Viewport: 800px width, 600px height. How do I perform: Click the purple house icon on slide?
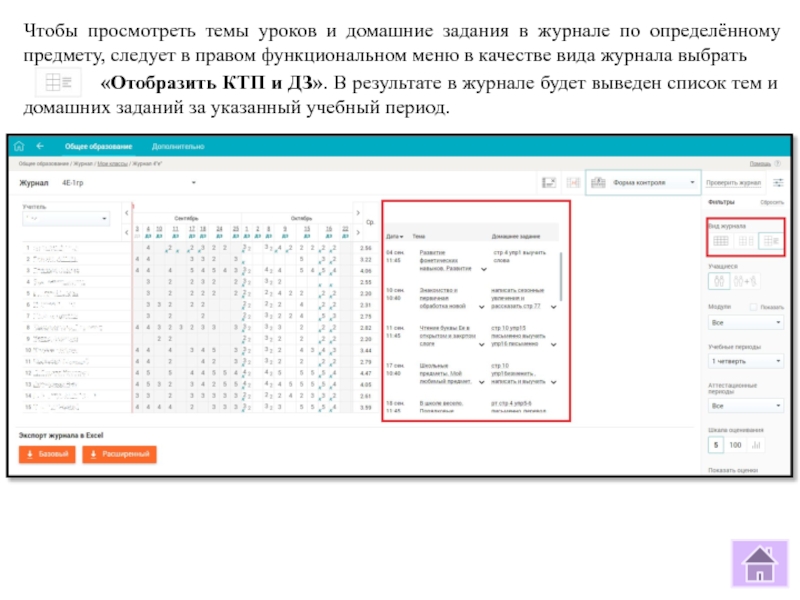coord(760,564)
